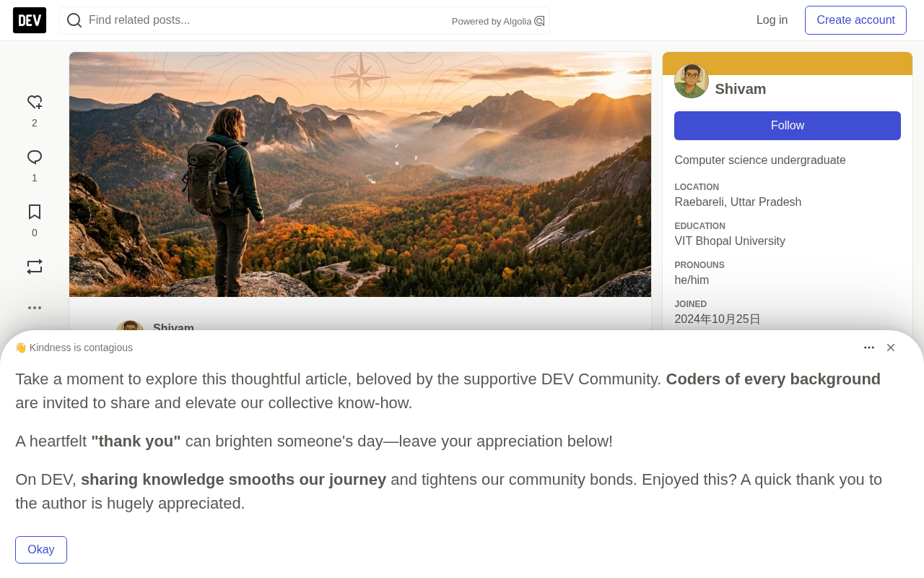Image resolution: width=924 pixels, height=578 pixels.
Task: Select the 'Raebareli, Uttar Pradesh' location text
Action: coord(738,202)
